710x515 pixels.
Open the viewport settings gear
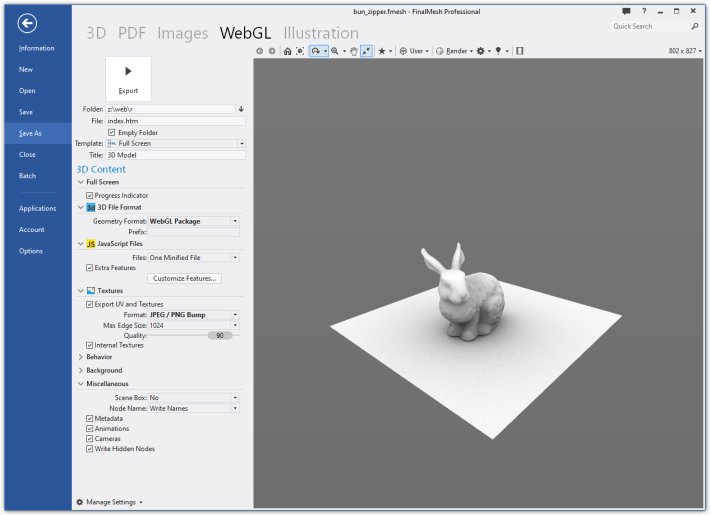(480, 51)
